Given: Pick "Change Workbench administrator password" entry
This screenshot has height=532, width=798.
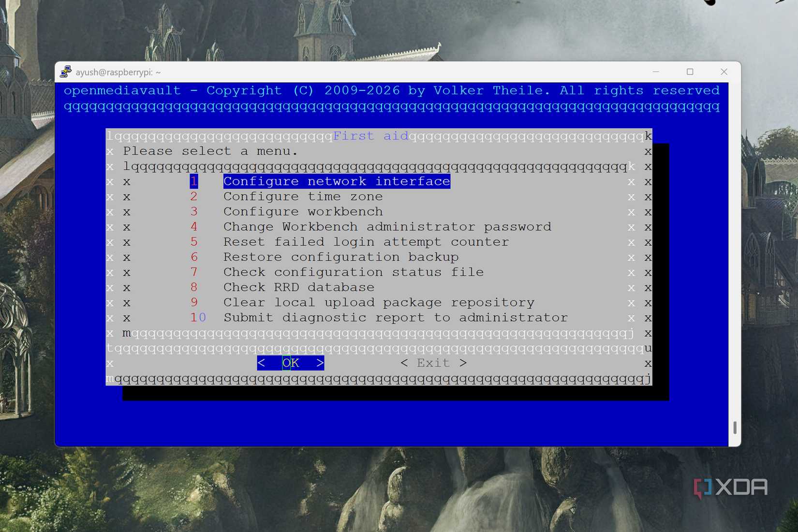Looking at the screenshot, I should pos(387,227).
